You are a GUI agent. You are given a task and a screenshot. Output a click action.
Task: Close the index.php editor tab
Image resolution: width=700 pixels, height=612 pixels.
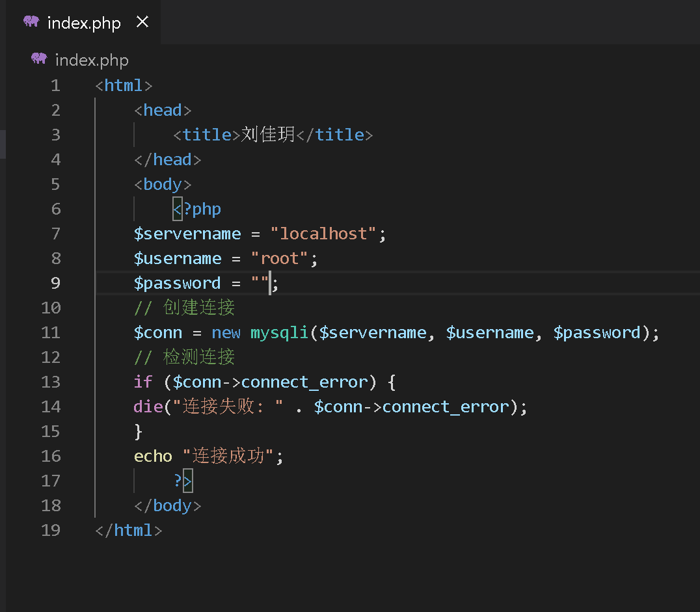tap(142, 22)
